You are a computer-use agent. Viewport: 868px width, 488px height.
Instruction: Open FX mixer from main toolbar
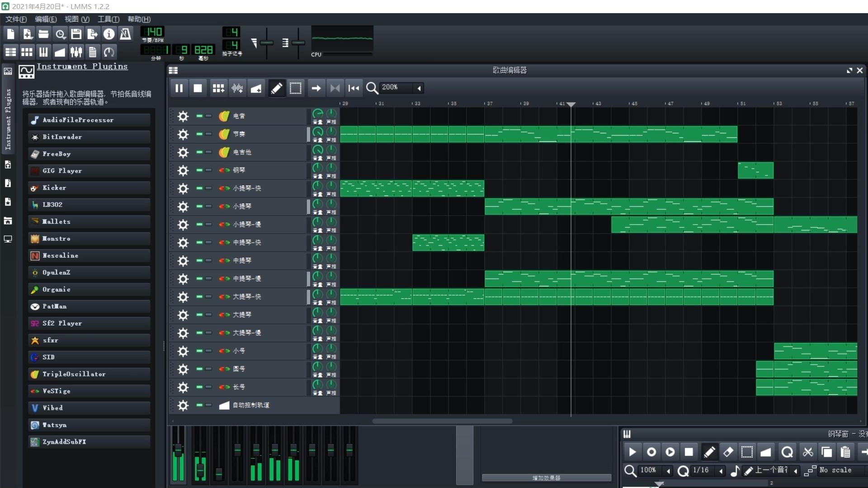tap(76, 52)
